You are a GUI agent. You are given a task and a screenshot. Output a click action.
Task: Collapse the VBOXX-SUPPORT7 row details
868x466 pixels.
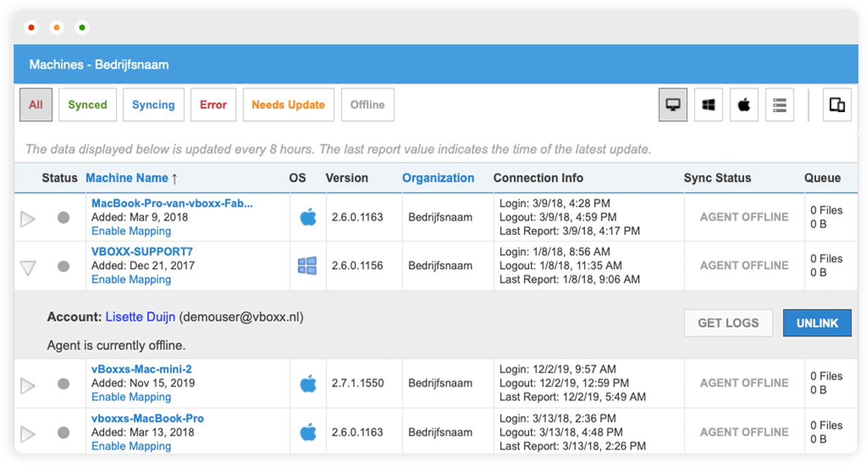tap(27, 268)
